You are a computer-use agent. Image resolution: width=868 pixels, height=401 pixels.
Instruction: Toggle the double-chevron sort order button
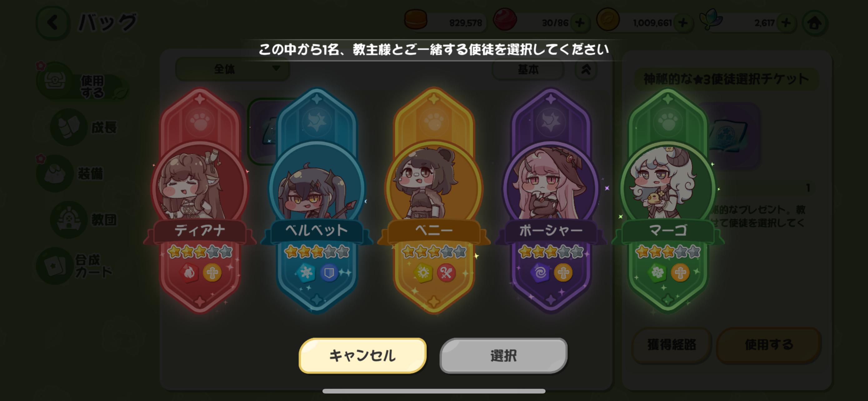586,70
